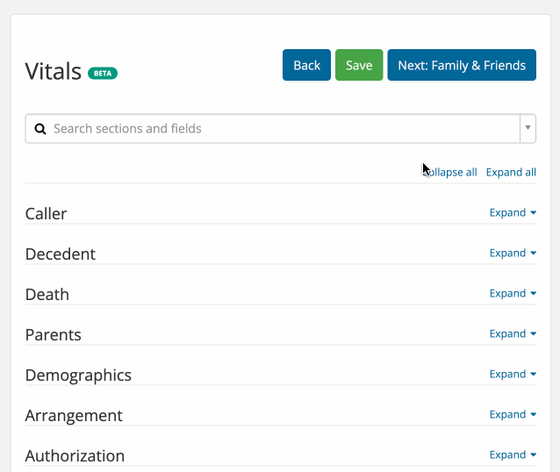Click the Expand all link
Viewport: 560px width, 472px height.
(511, 172)
